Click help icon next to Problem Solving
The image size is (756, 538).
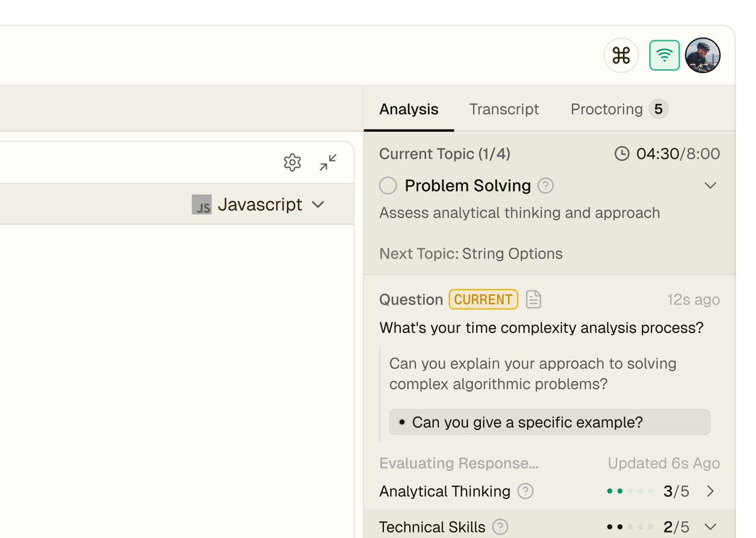point(546,186)
